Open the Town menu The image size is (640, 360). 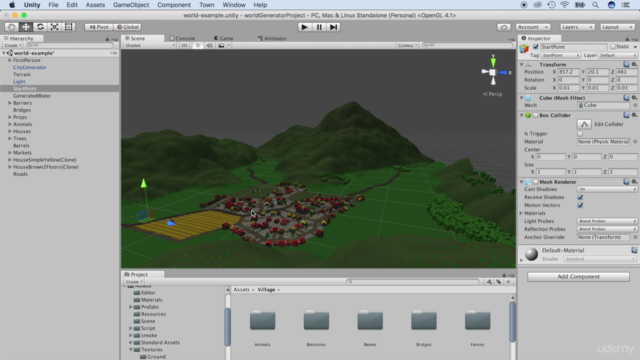point(207,5)
